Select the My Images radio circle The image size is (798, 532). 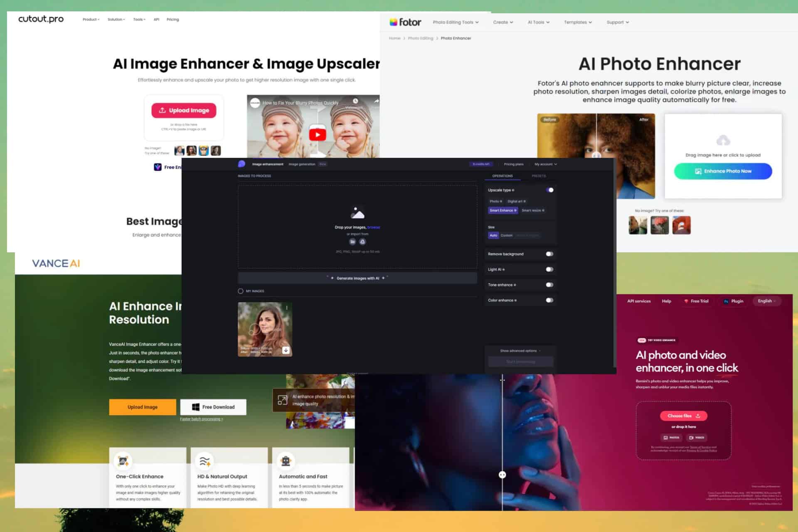tap(241, 291)
